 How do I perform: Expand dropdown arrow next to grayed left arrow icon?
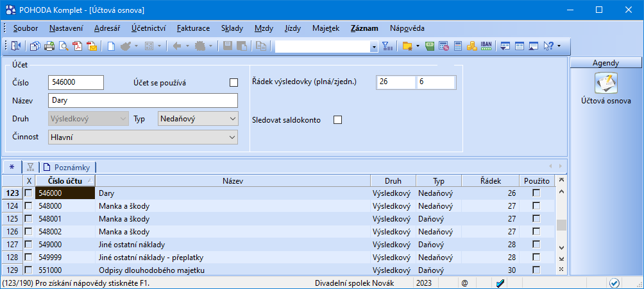coord(187,46)
